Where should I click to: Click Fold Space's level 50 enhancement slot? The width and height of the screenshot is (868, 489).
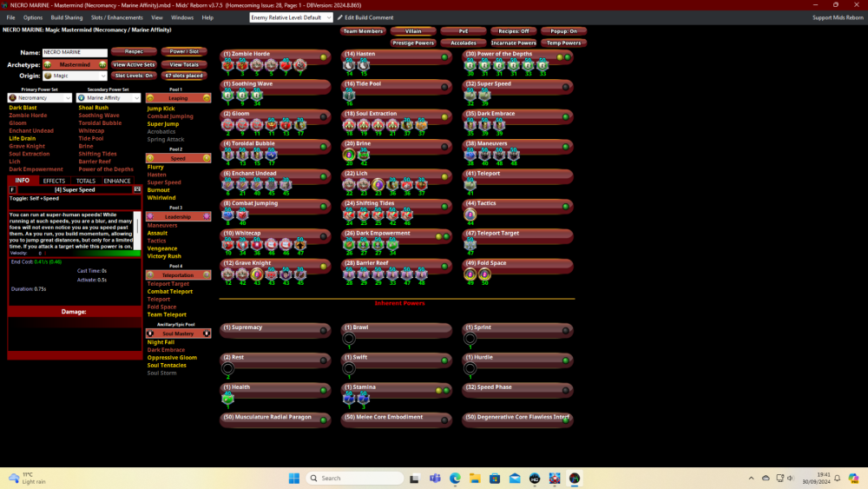tap(484, 275)
